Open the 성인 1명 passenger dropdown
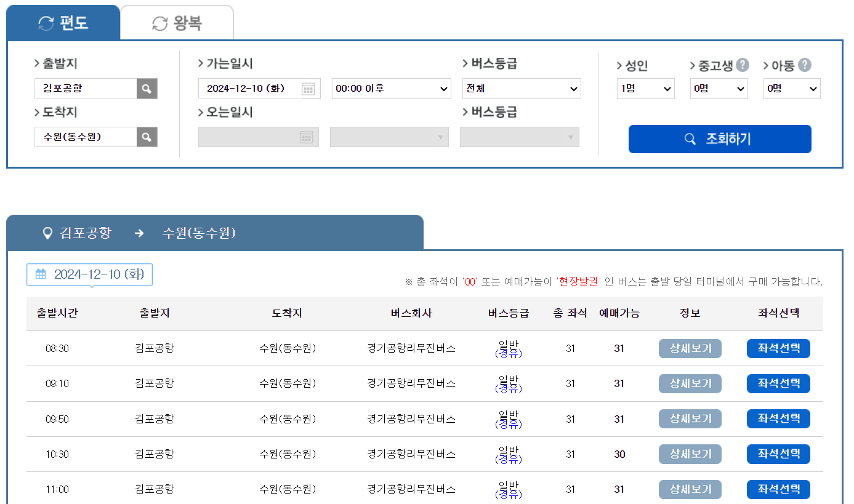 646,89
